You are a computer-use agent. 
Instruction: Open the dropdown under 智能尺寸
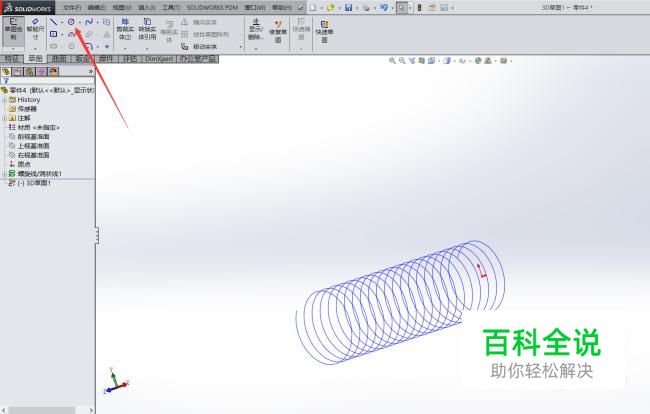pyautogui.click(x=35, y=49)
